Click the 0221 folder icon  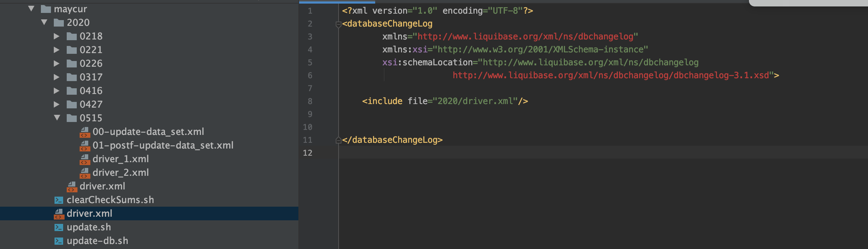(x=72, y=50)
